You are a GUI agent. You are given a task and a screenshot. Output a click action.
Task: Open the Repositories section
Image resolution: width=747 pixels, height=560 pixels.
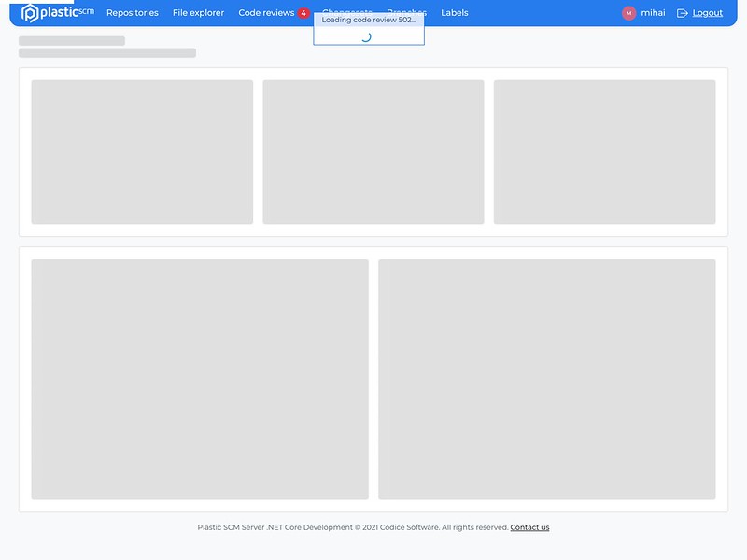pyautogui.click(x=132, y=12)
